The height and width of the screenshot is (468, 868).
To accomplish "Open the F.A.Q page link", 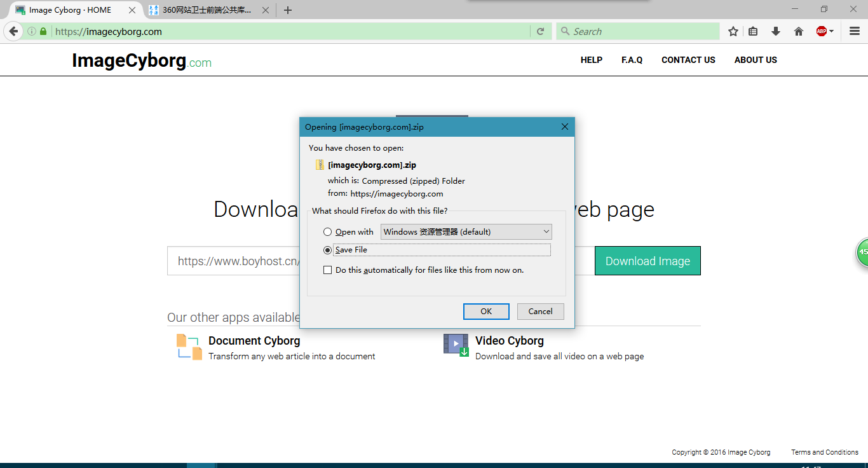I will pyautogui.click(x=632, y=60).
